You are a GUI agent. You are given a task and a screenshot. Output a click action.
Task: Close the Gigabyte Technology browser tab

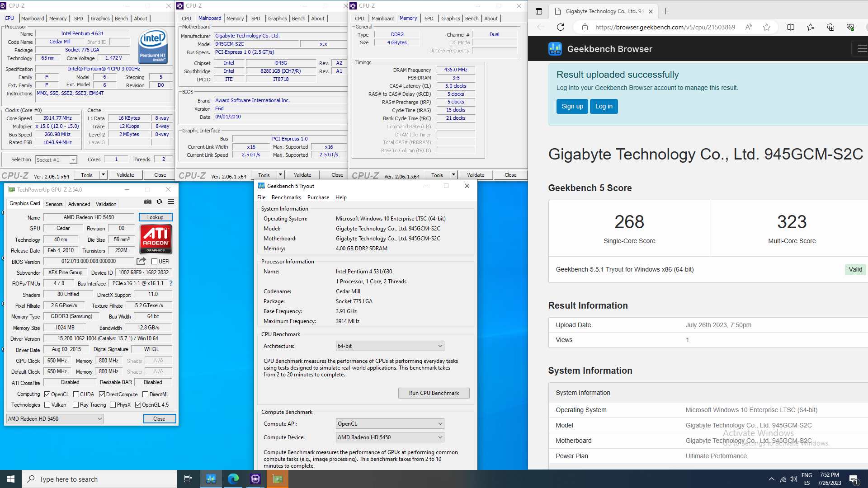point(651,11)
